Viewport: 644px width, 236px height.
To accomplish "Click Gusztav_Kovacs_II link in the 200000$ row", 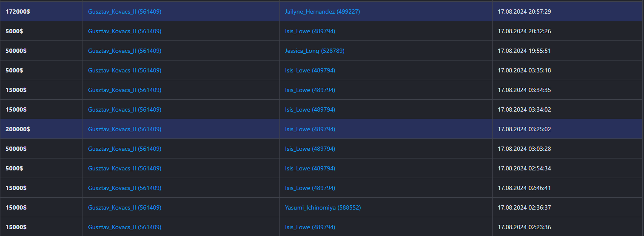I will [124, 129].
